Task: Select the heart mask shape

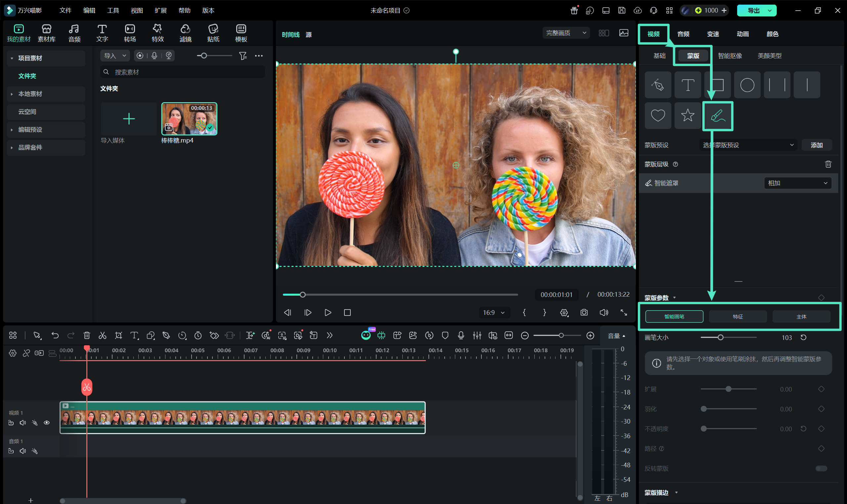Action: tap(658, 115)
